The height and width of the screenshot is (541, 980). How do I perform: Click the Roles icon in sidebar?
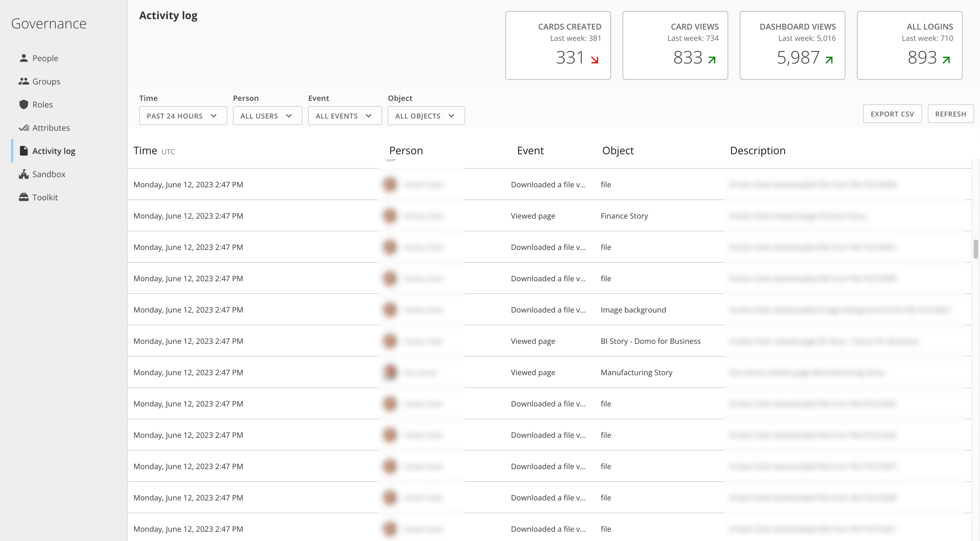24,104
